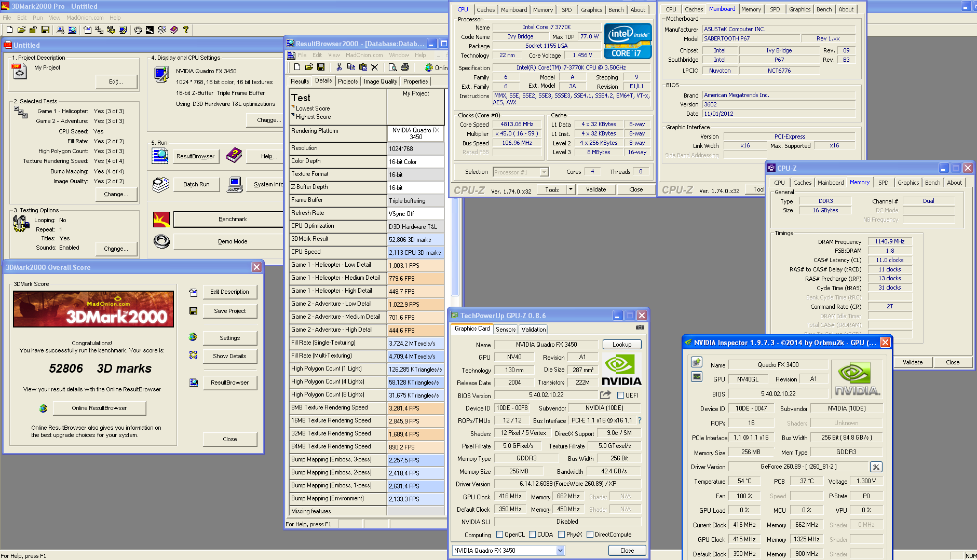
Task: Click driver tools wrench icon in NVIDIA Inspector
Action: tap(876, 467)
